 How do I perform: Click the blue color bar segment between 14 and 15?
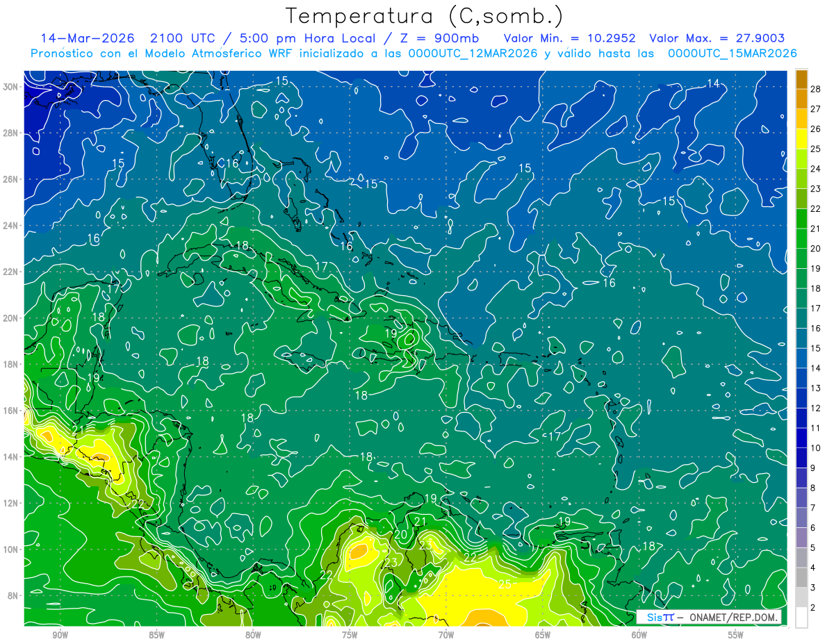(x=801, y=358)
